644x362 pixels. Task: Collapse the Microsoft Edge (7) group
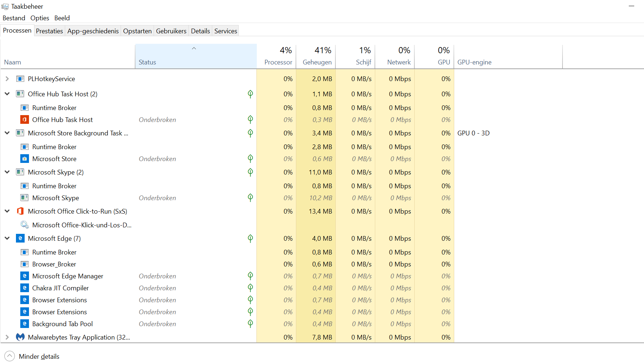(x=7, y=238)
